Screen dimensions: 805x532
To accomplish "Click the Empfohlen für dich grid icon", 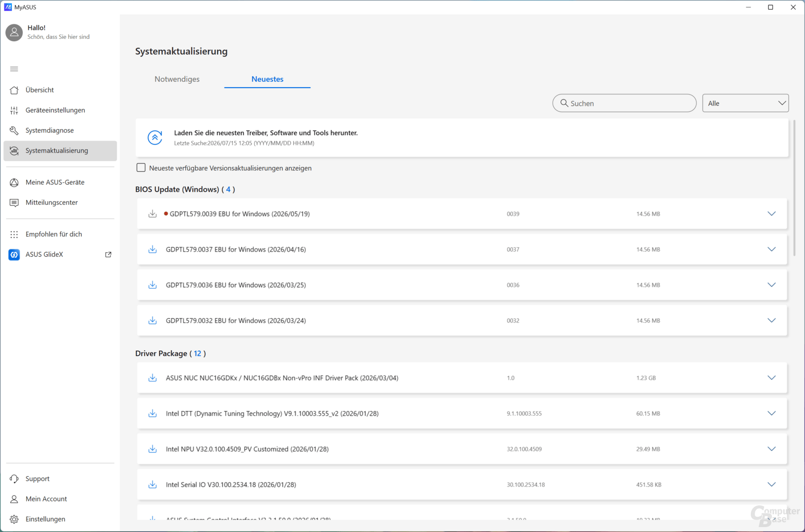I will click(14, 234).
